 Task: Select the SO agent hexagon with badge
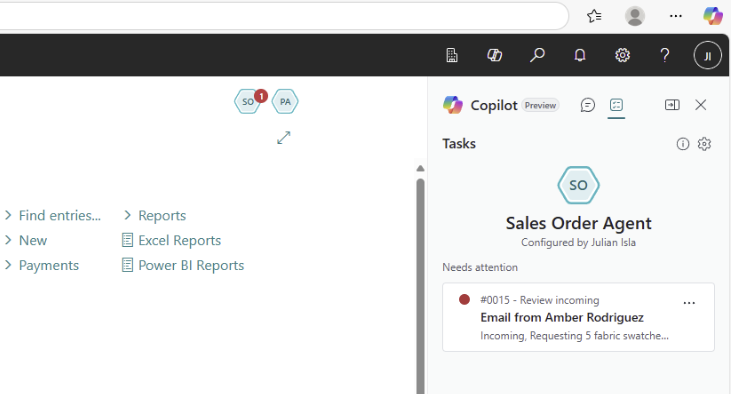(x=248, y=102)
